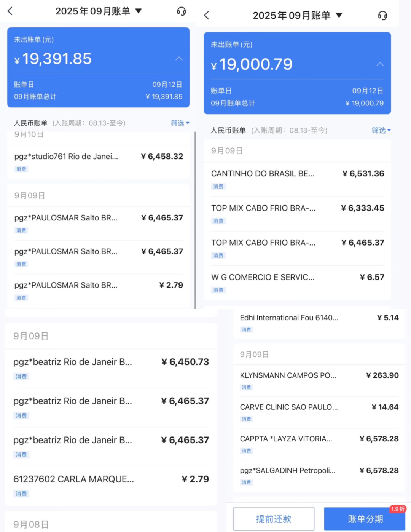
Task: Tap the 1.9折 discount badge
Action: 398,509
